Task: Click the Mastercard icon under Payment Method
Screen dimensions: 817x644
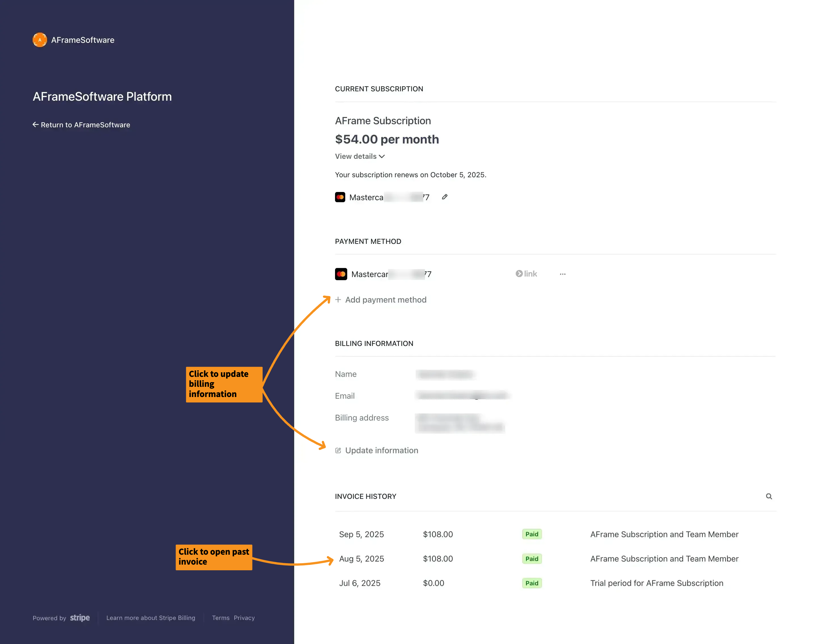Action: coord(341,274)
